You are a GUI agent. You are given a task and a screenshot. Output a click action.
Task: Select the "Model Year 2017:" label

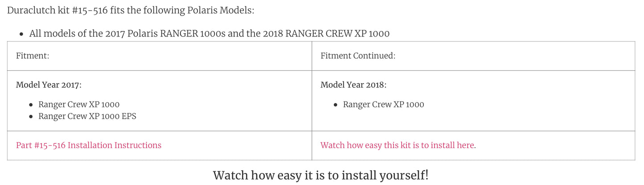coord(49,85)
